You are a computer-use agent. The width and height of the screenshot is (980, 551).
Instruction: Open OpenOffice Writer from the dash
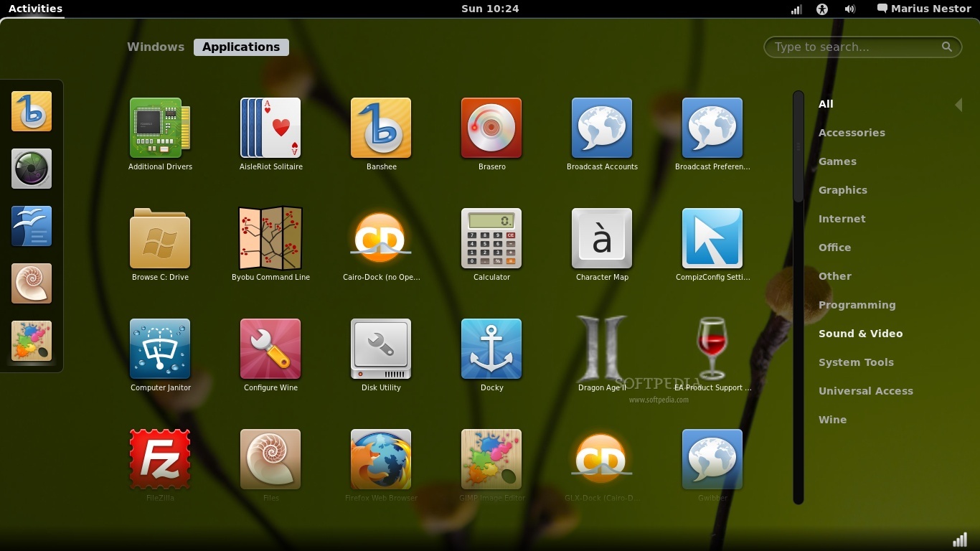32,226
